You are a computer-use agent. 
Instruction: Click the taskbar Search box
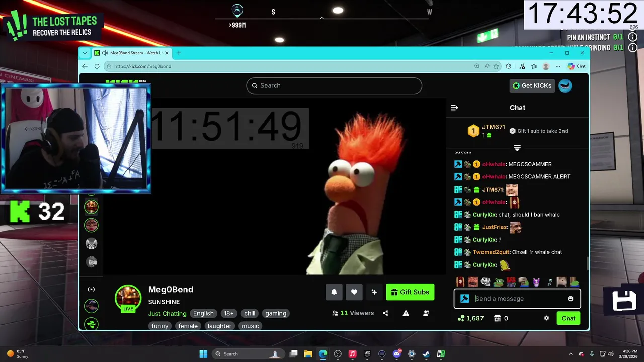[x=248, y=354]
